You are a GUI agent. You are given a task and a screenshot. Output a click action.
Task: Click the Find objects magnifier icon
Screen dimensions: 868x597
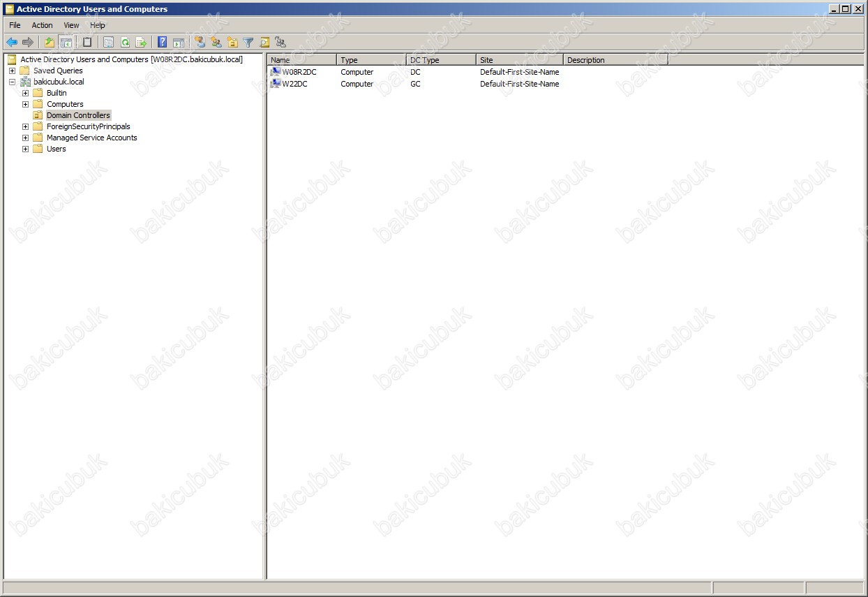264,43
